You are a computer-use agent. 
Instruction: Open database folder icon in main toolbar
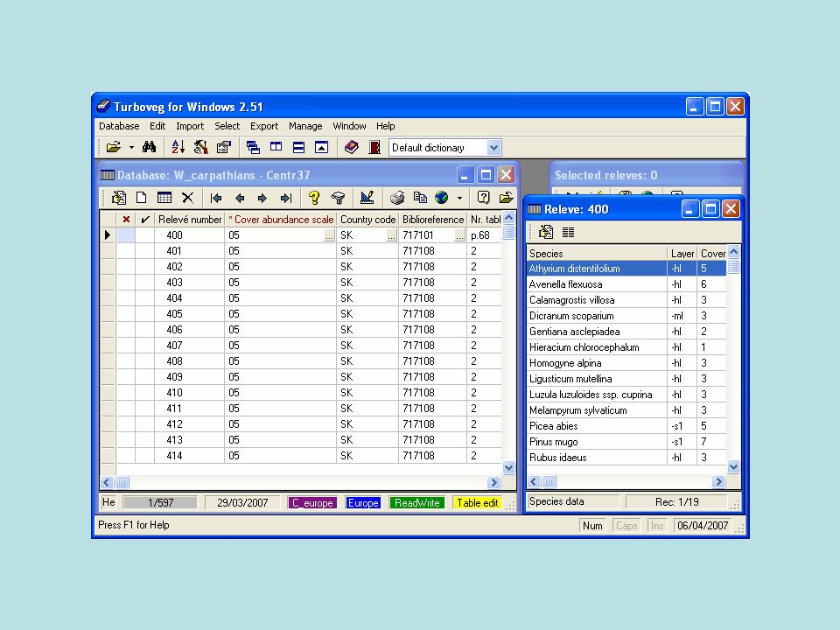coord(114,147)
